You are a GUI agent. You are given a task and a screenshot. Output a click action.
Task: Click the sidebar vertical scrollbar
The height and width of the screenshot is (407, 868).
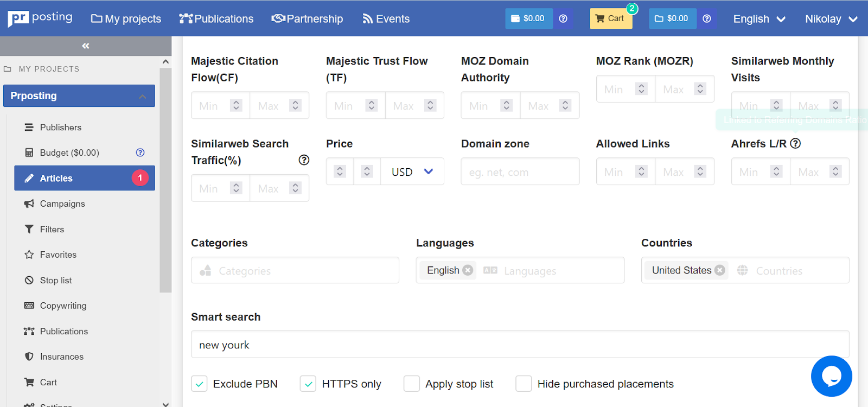click(x=165, y=179)
